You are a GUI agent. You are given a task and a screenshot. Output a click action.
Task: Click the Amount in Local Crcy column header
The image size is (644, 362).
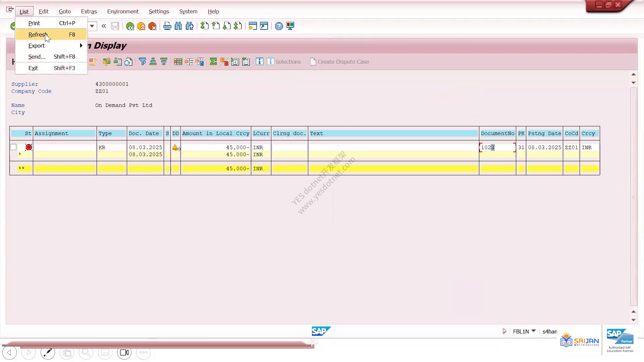[x=216, y=133]
